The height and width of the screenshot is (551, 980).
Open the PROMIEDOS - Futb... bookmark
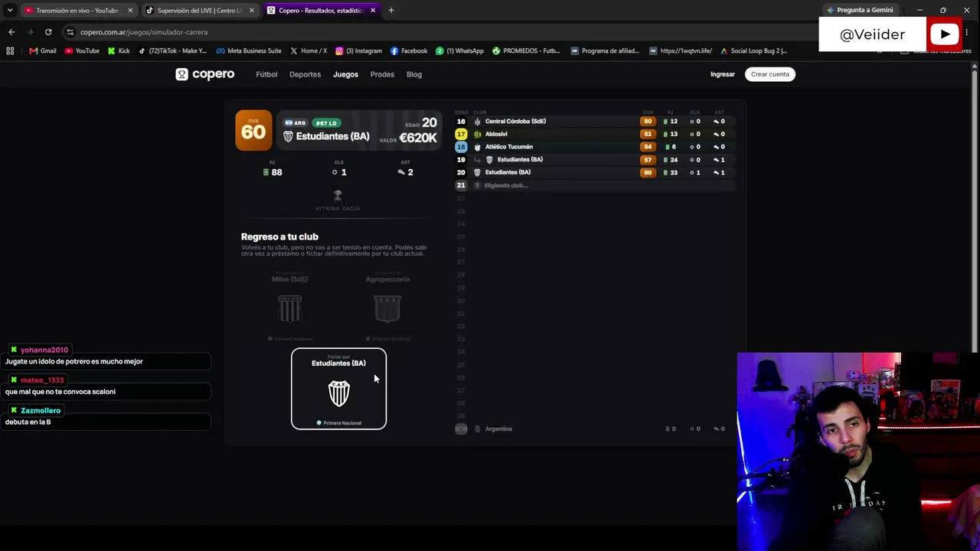[x=526, y=51]
